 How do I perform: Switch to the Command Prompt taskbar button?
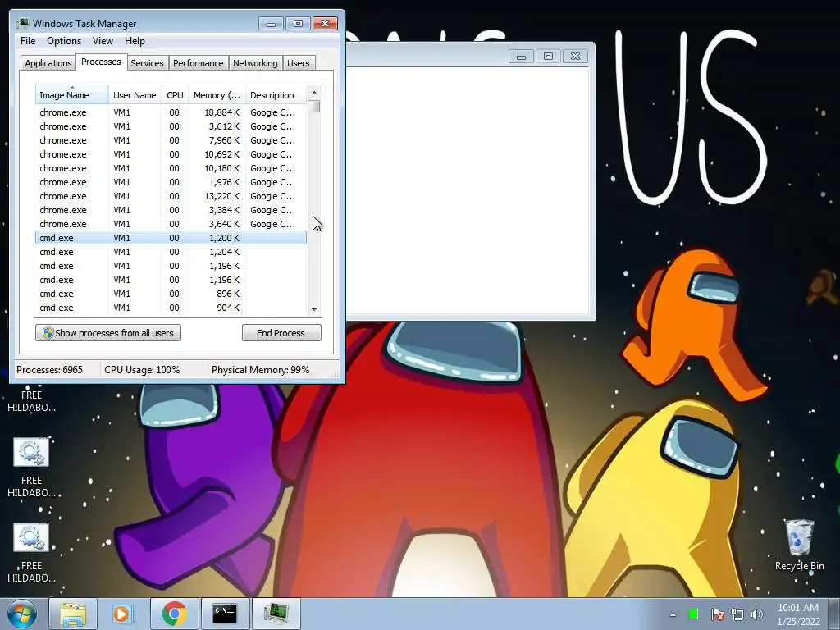click(x=225, y=614)
